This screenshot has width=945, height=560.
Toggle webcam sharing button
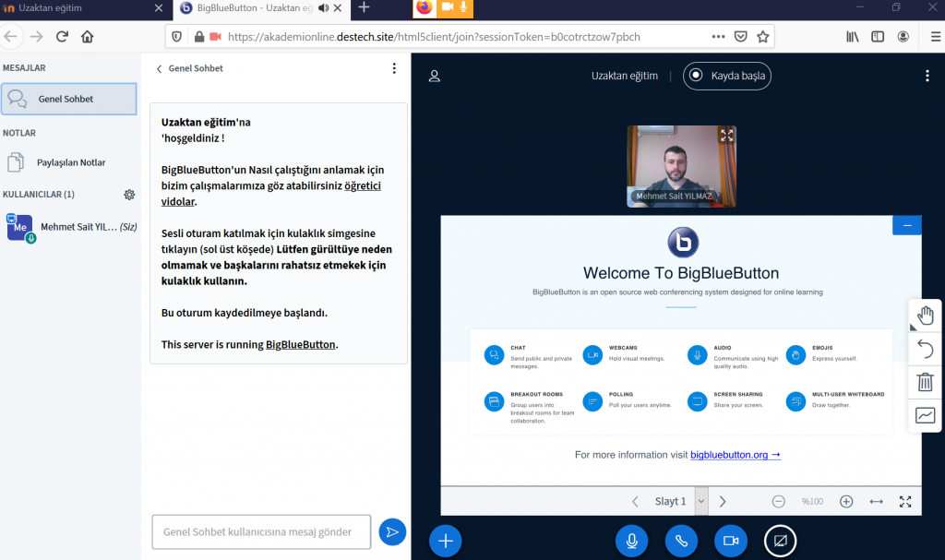[731, 541]
